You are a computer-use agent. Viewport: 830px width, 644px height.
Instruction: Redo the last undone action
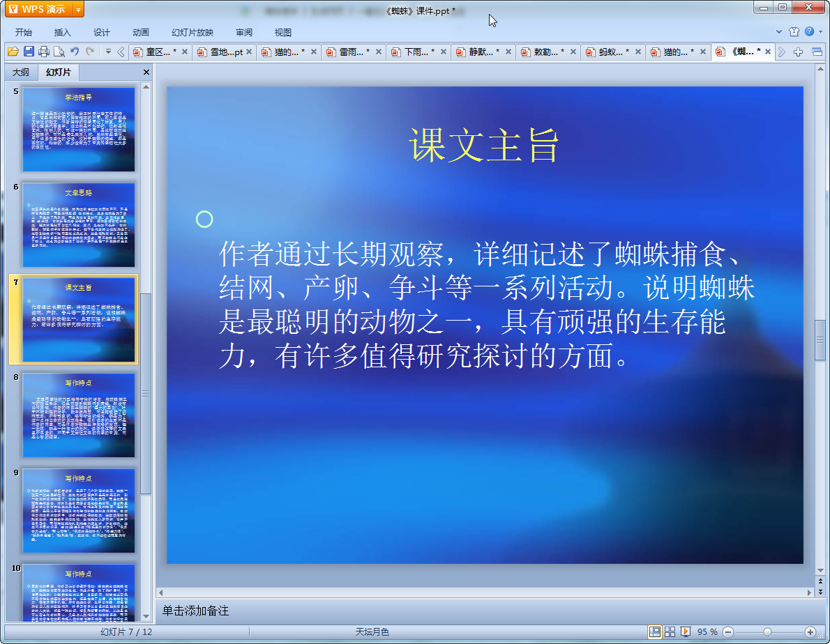[x=90, y=52]
